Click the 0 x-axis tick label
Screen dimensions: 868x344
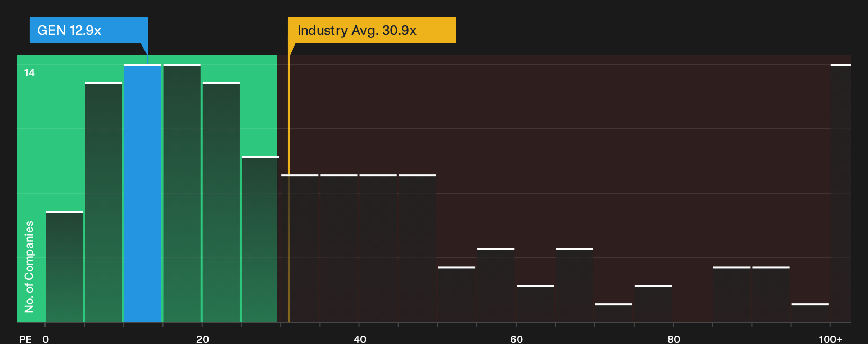[46, 339]
